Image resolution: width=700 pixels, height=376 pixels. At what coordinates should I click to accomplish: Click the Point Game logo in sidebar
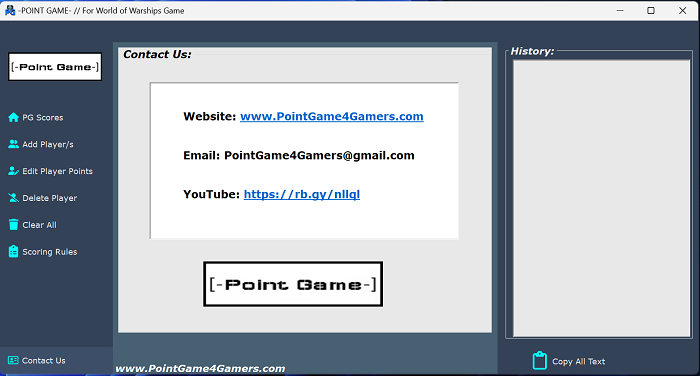click(x=55, y=67)
